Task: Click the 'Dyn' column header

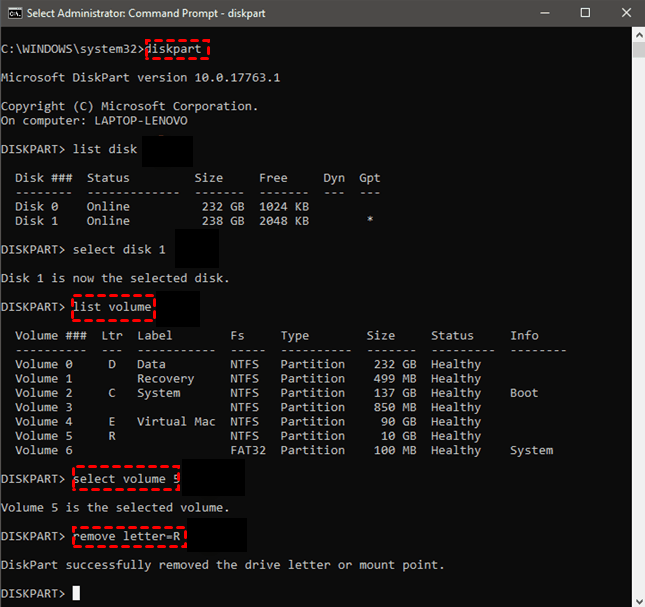Action: tap(334, 178)
